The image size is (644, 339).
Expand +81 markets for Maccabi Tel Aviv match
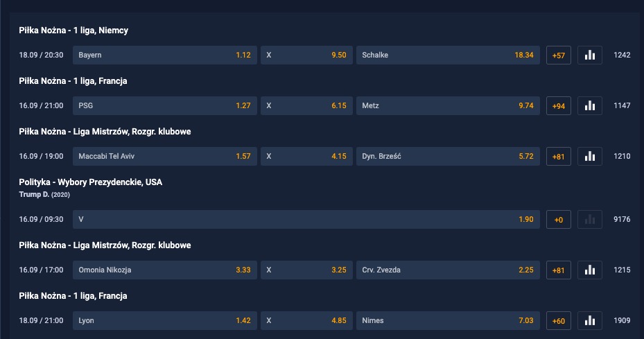tap(559, 156)
